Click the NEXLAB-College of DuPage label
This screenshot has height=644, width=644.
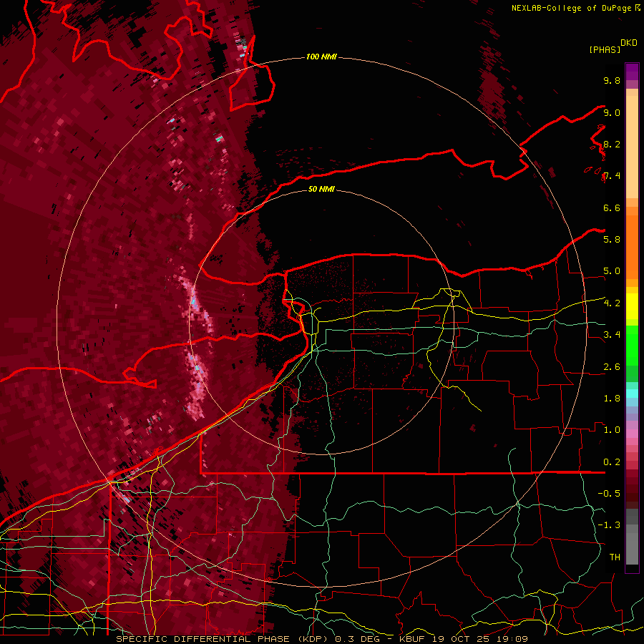pos(571,8)
